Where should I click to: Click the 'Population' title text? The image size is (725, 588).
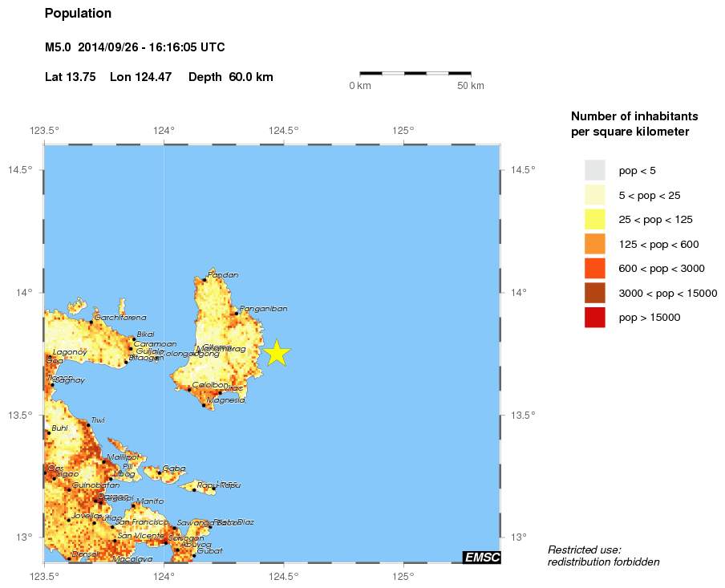(x=78, y=14)
